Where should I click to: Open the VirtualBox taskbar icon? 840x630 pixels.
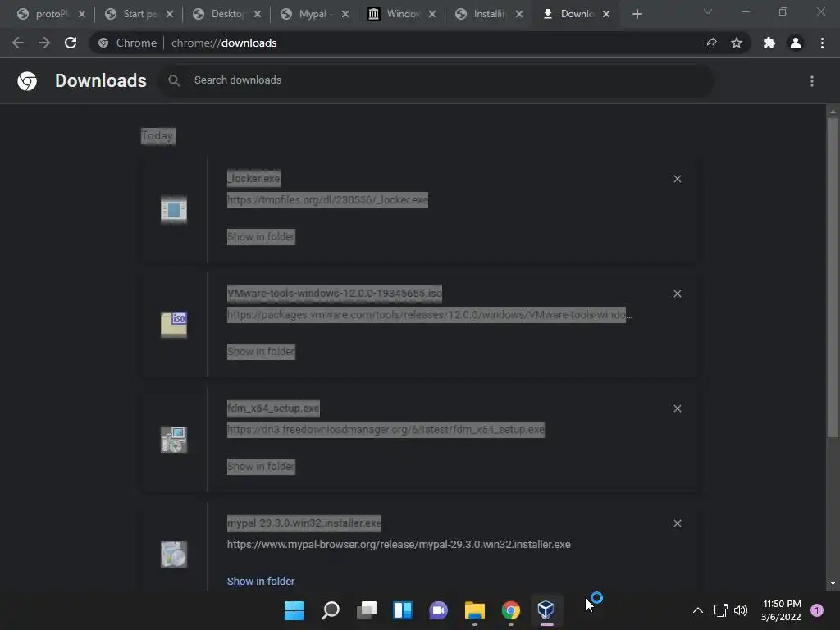tap(546, 610)
